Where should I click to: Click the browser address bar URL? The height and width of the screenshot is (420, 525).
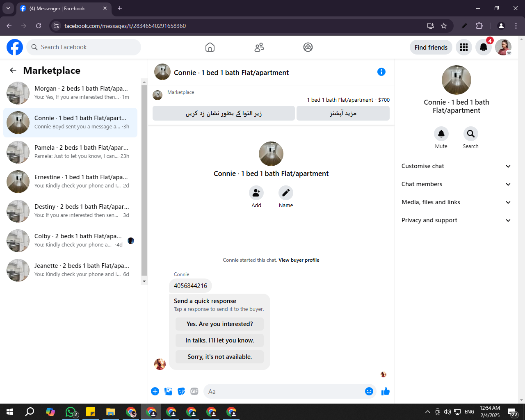[x=125, y=26]
